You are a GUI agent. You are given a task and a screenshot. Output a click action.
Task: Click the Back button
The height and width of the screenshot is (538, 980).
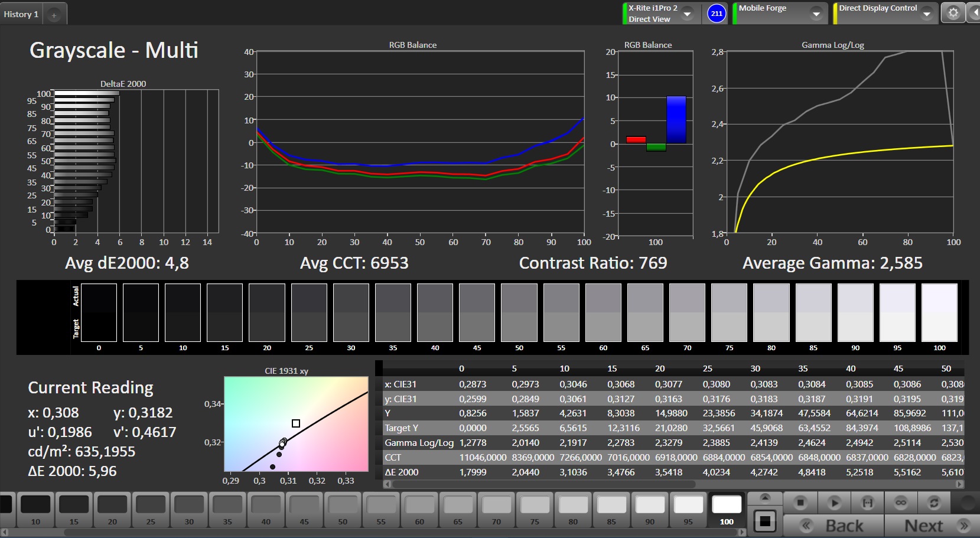pos(834,526)
